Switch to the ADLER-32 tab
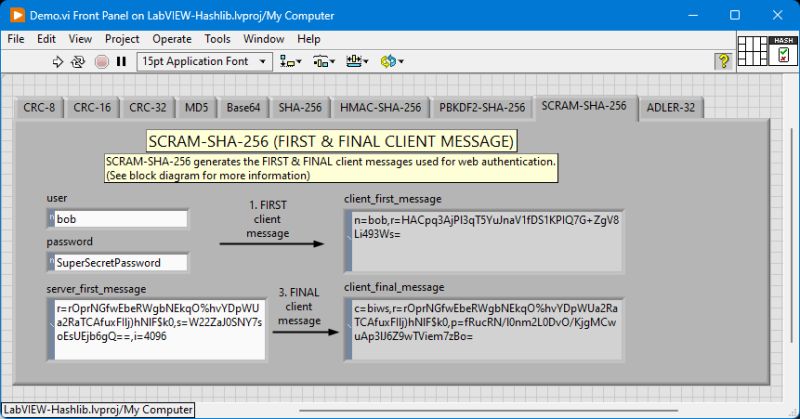The height and width of the screenshot is (419, 800). pos(671,108)
